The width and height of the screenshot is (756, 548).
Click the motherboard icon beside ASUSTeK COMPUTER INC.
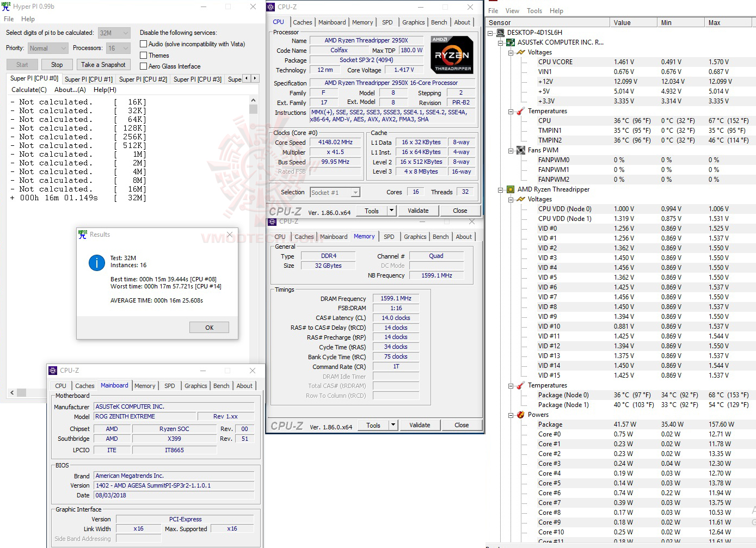tap(511, 42)
